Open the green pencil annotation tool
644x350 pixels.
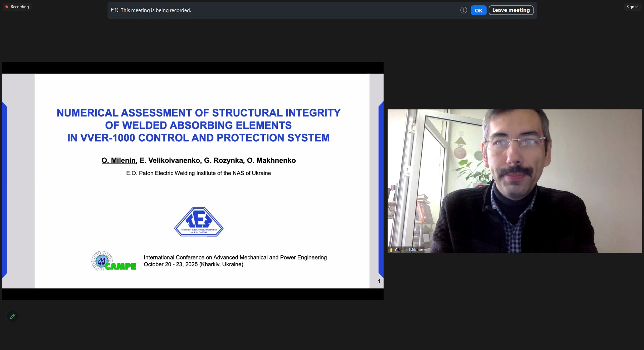click(x=13, y=316)
